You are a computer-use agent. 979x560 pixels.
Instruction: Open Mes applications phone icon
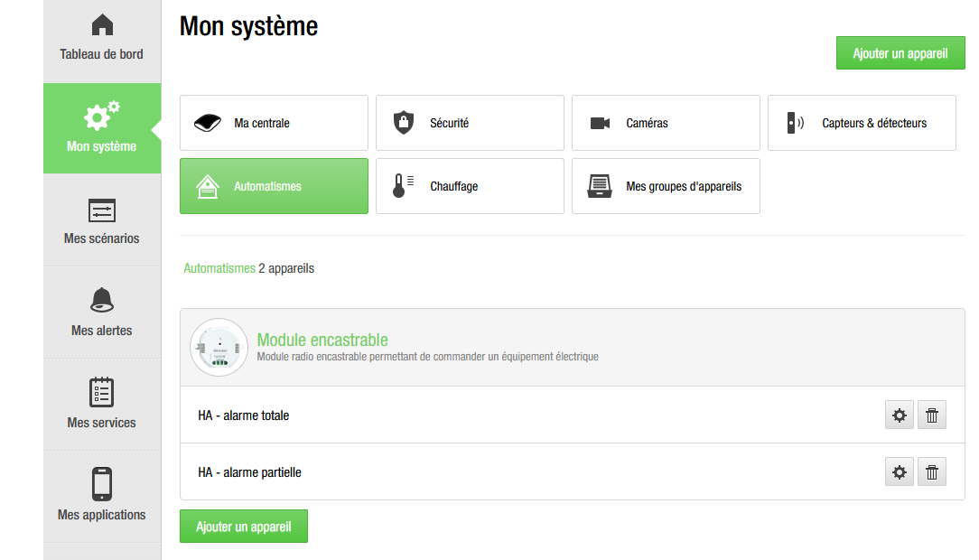click(102, 484)
